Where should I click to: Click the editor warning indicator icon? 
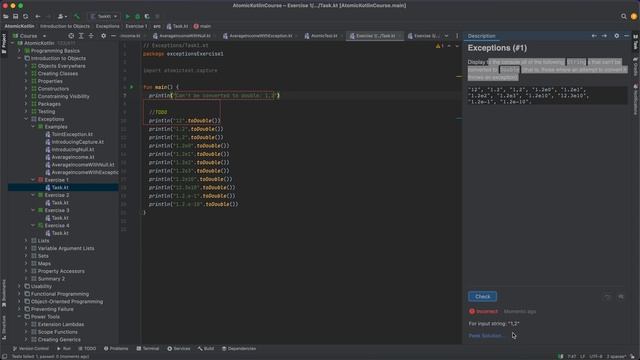440,46
